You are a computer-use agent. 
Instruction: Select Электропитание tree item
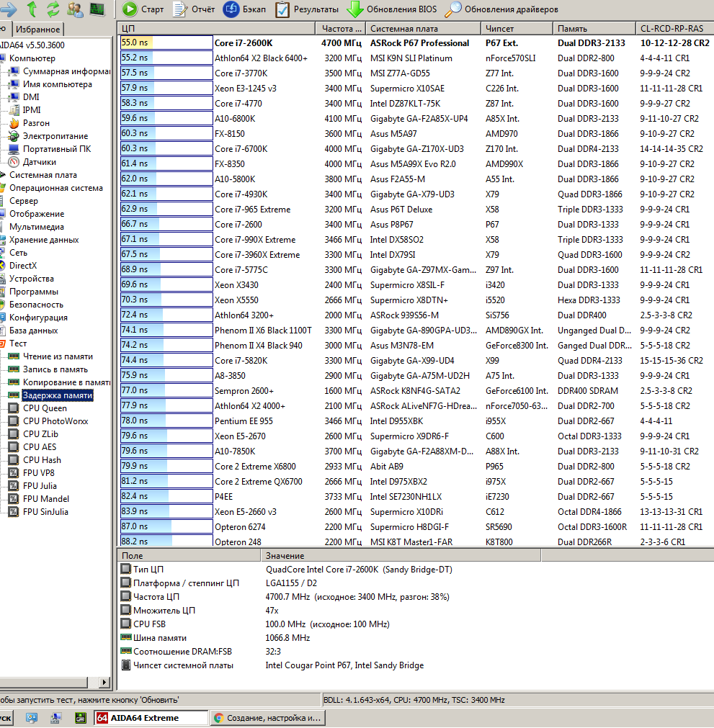pyautogui.click(x=49, y=136)
